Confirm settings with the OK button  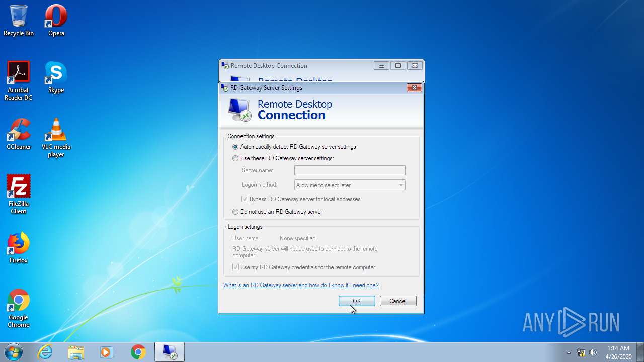point(357,301)
